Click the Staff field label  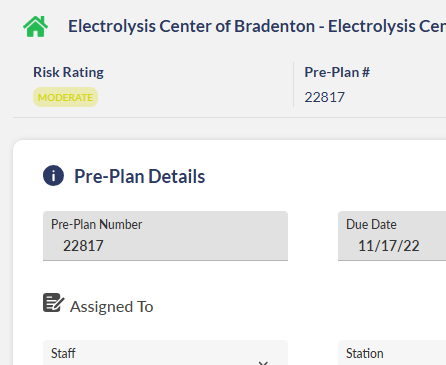coord(63,353)
